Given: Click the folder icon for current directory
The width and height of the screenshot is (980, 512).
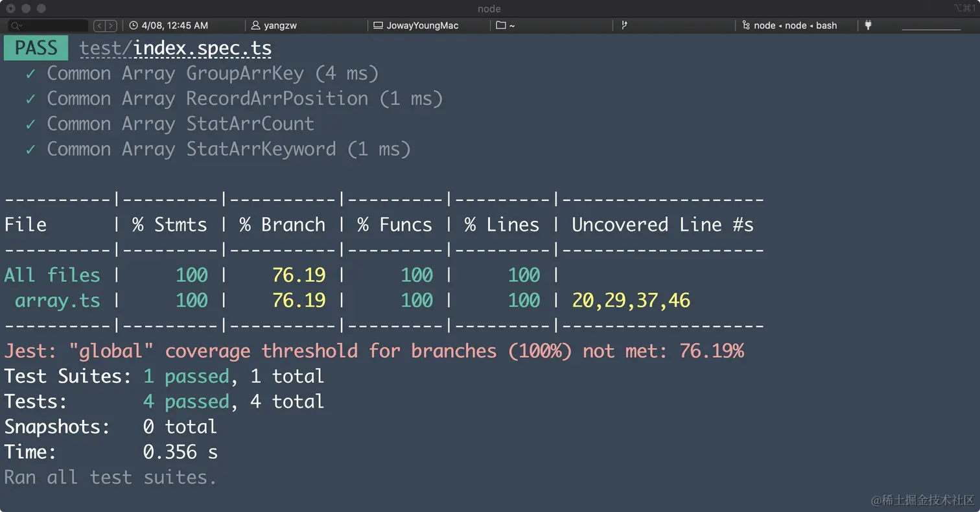Looking at the screenshot, I should pos(500,26).
